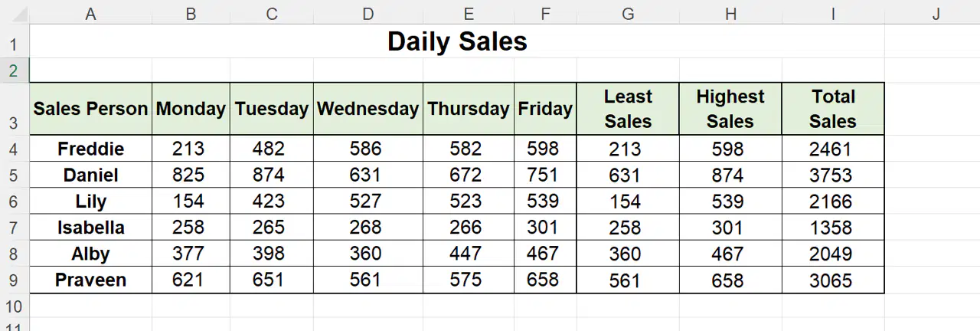Click the Daily Sales title cell

click(457, 41)
